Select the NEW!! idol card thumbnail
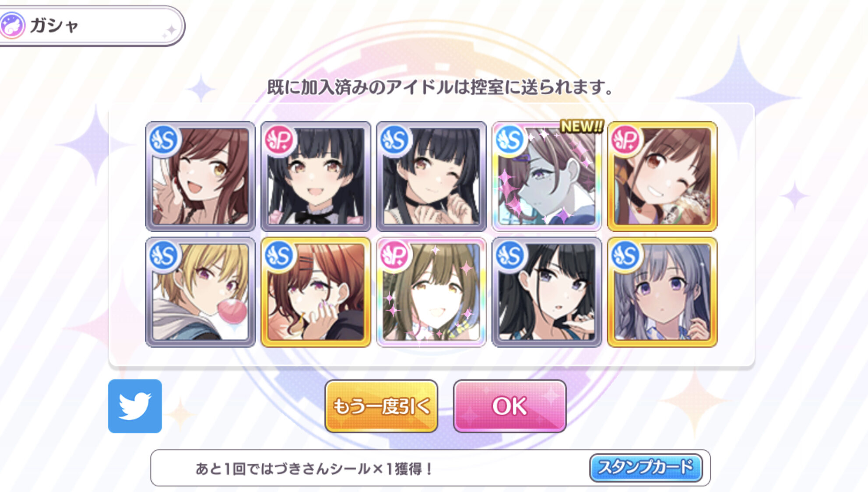The width and height of the screenshot is (868, 492). point(547,176)
